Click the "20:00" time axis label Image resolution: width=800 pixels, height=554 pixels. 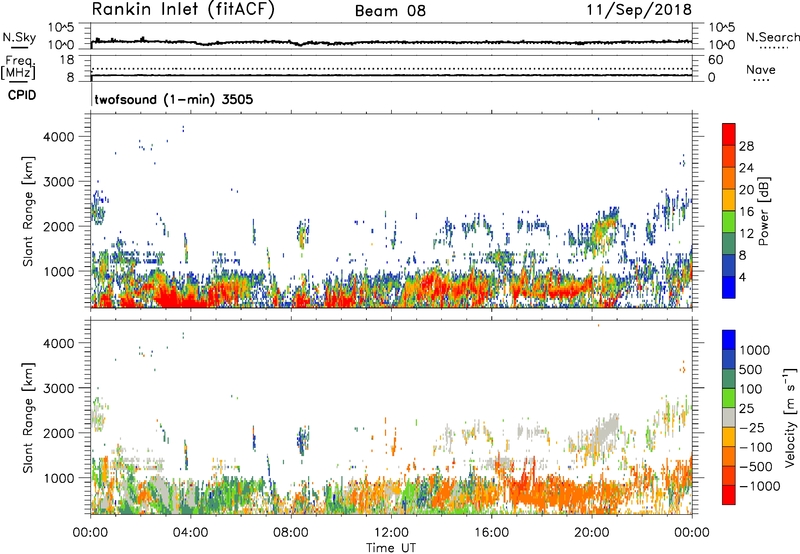coord(591,533)
